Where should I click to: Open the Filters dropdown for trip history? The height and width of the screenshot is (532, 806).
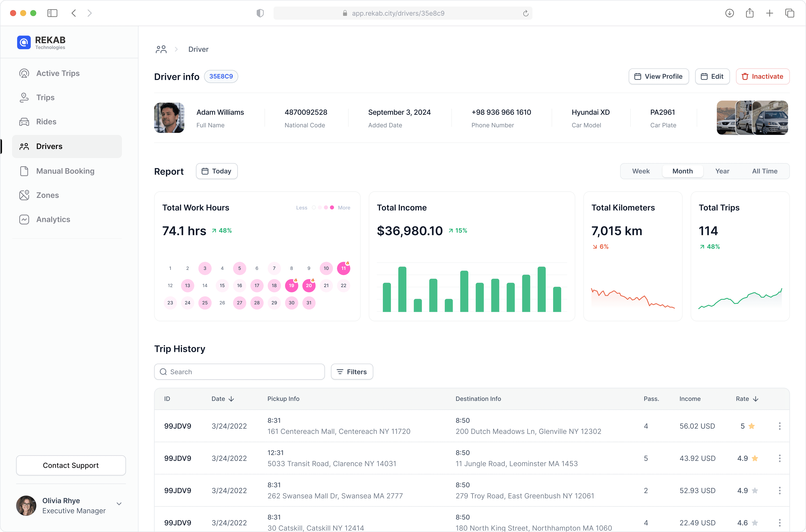coord(352,372)
